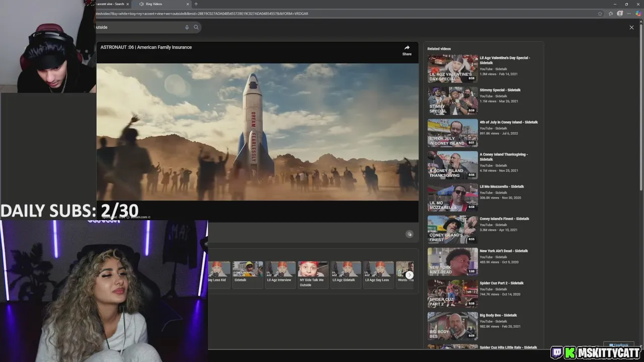The image size is (644, 362).
Task: Select the 'Lil Agz Say Less' related search card
Action: [378, 275]
